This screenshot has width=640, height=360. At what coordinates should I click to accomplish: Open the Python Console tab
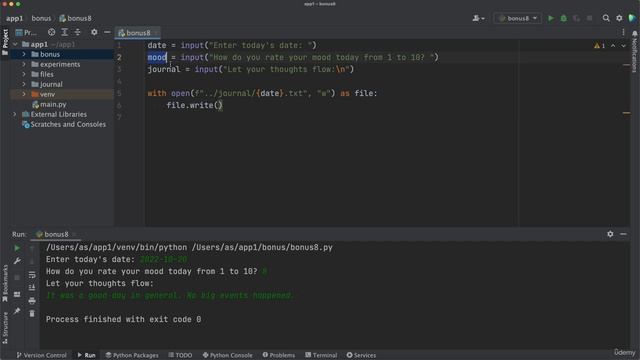(x=227, y=355)
